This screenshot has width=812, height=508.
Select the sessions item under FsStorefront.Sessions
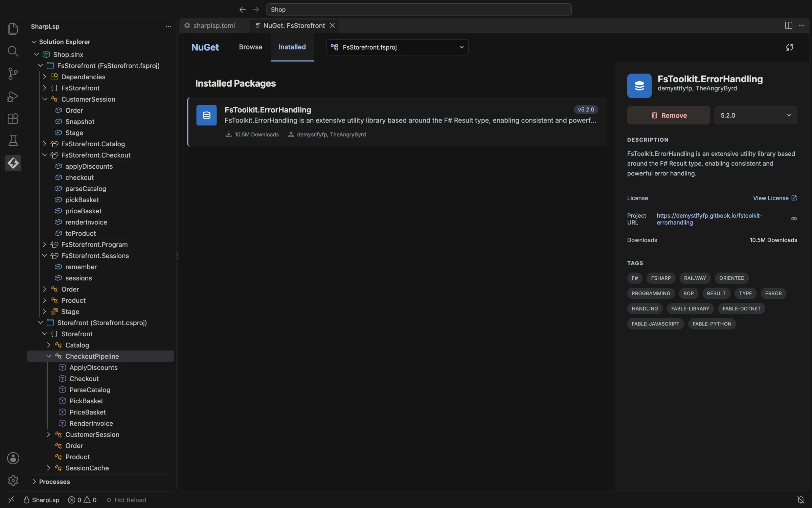(x=78, y=278)
